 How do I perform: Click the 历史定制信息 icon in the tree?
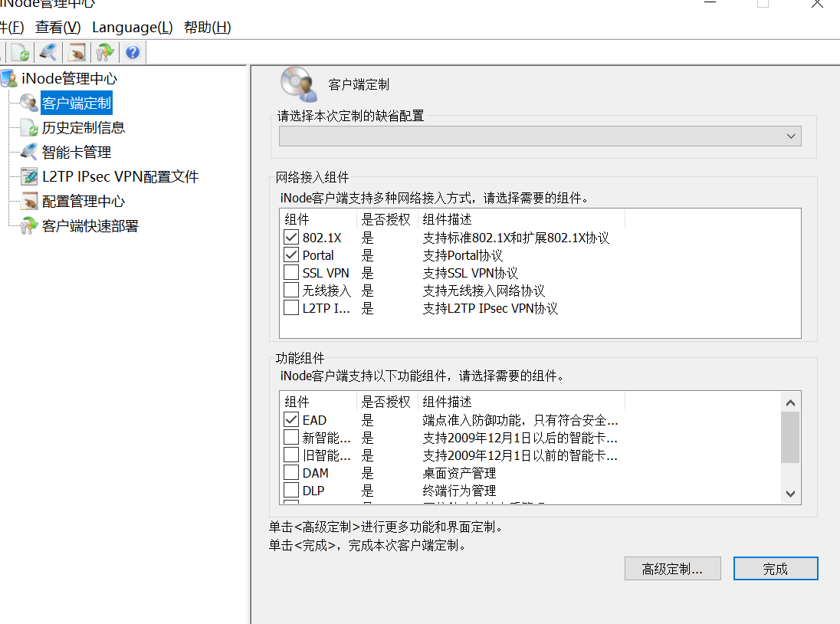(29, 128)
